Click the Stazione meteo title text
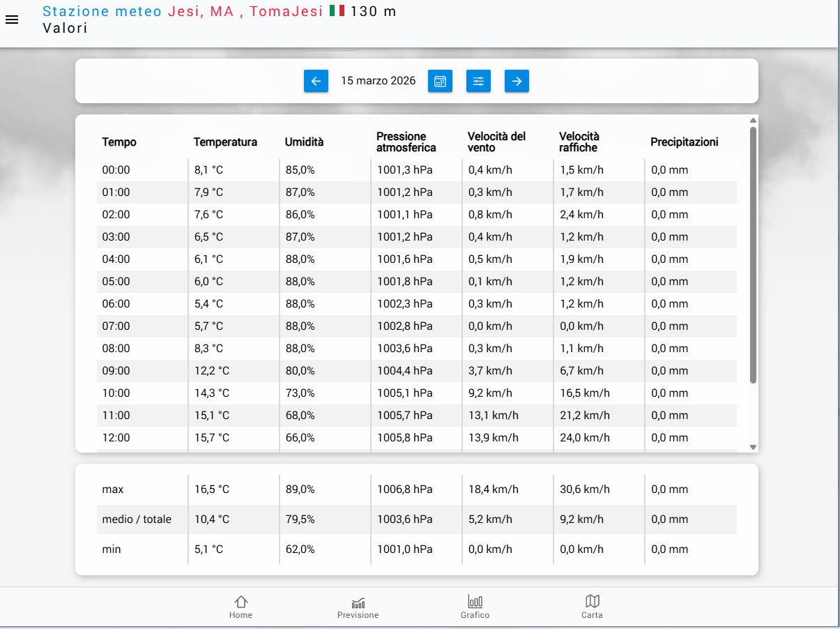 point(102,11)
